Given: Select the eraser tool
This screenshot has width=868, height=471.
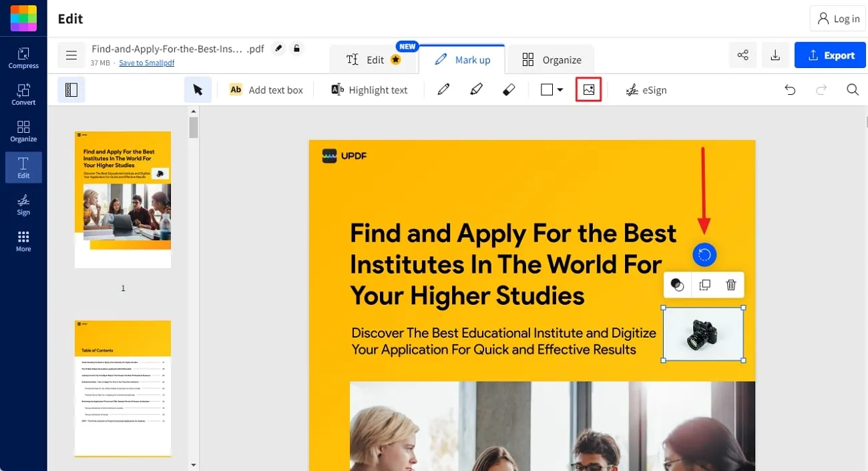Looking at the screenshot, I should click(x=509, y=89).
